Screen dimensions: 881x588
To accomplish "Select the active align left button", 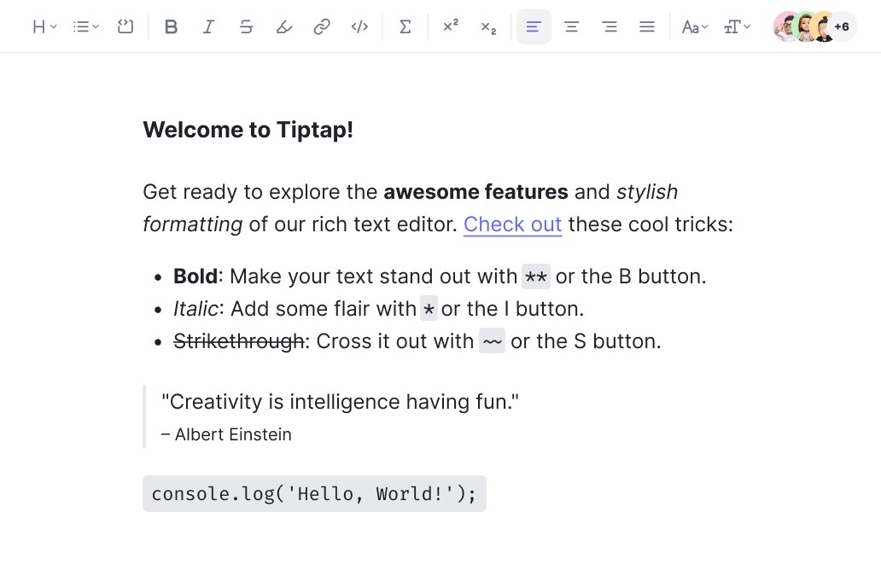I will pos(534,26).
